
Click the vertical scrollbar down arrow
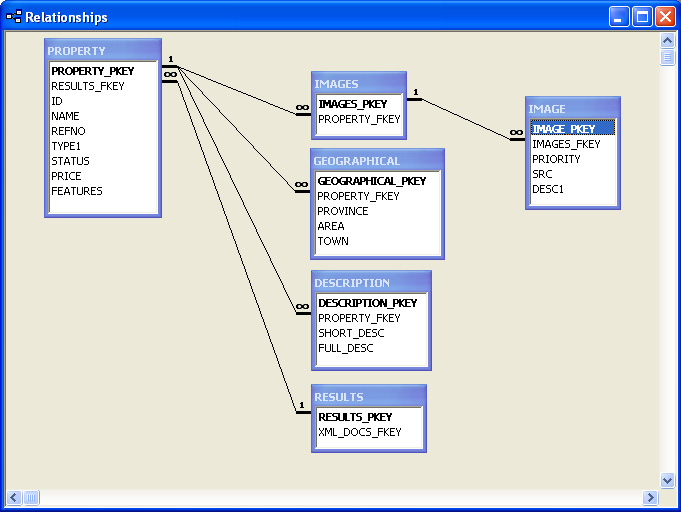667,480
